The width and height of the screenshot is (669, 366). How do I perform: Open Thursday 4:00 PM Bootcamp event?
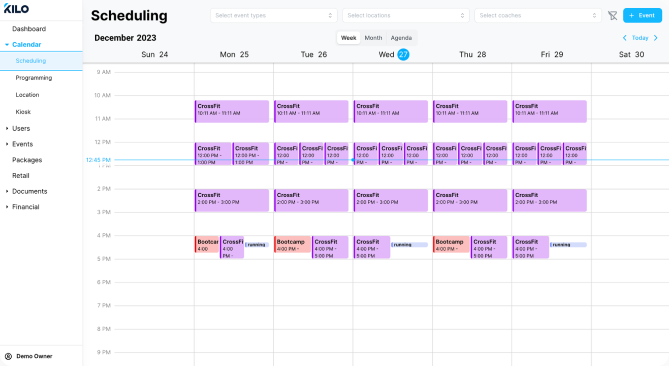pyautogui.click(x=451, y=244)
